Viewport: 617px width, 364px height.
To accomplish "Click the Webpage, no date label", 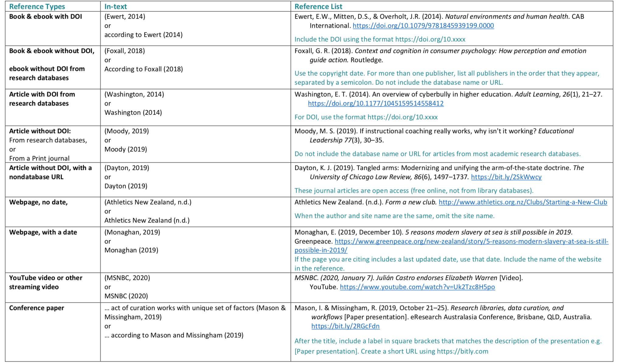I will (38, 202).
